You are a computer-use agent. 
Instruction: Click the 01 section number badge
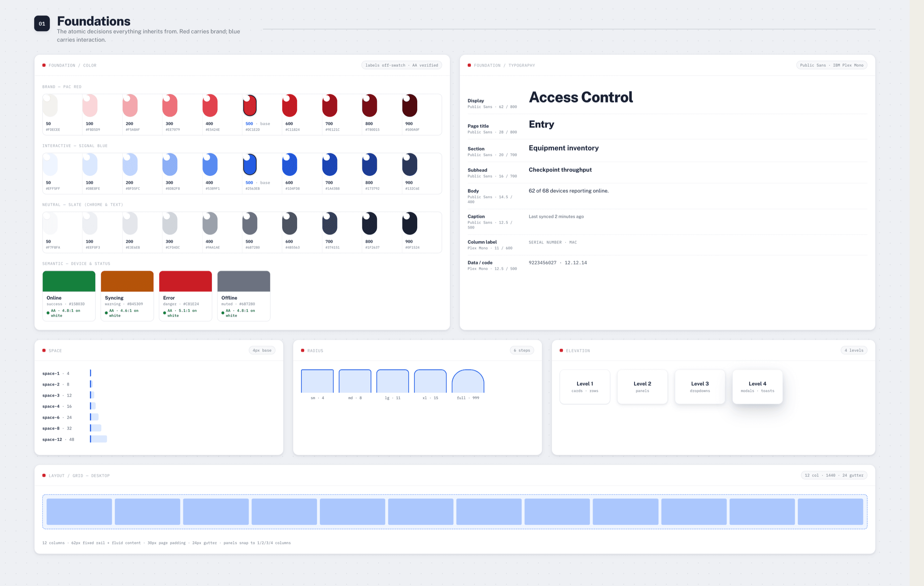coord(42,23)
